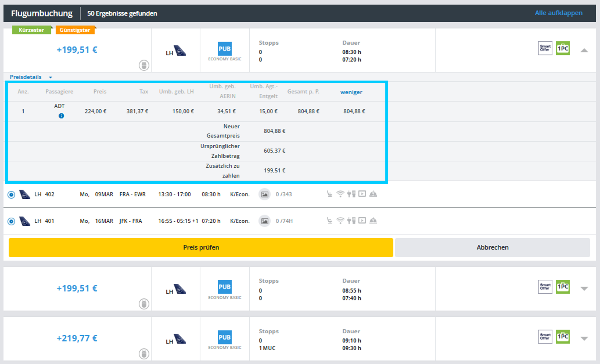Viewport: 600px width, 364px height.
Task: Open seat map image icon for LH 402
Action: 265,194
